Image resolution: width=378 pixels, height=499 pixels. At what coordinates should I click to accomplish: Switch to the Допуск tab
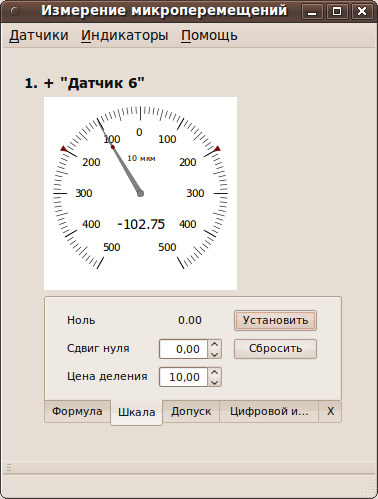(x=191, y=411)
